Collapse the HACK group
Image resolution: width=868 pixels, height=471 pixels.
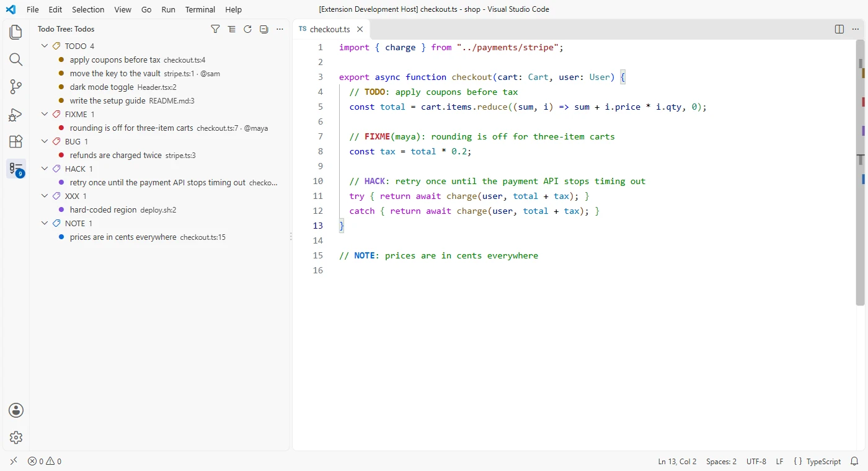point(45,169)
